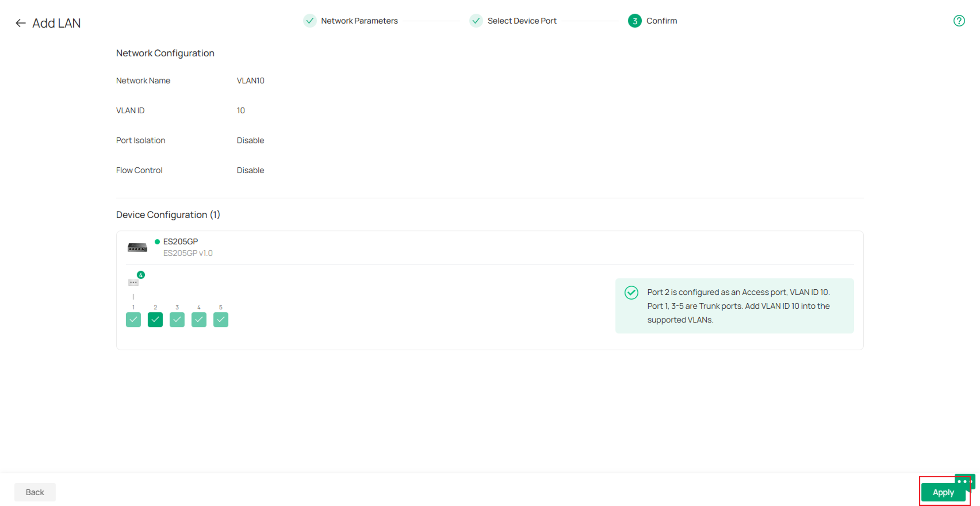The width and height of the screenshot is (980, 506).
Task: Click the uplink icon with badge 4
Action: click(134, 282)
